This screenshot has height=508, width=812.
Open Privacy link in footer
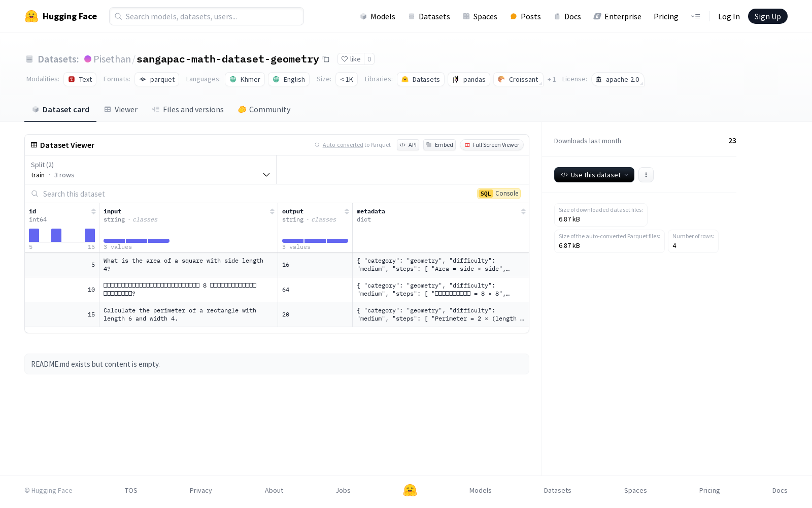[200, 490]
